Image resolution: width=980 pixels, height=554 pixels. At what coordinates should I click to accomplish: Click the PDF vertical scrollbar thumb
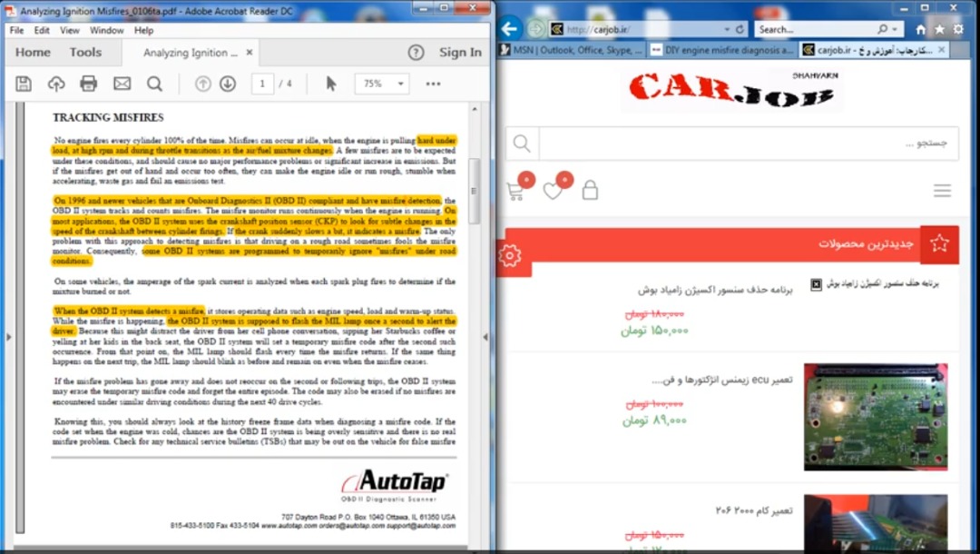[x=475, y=192]
